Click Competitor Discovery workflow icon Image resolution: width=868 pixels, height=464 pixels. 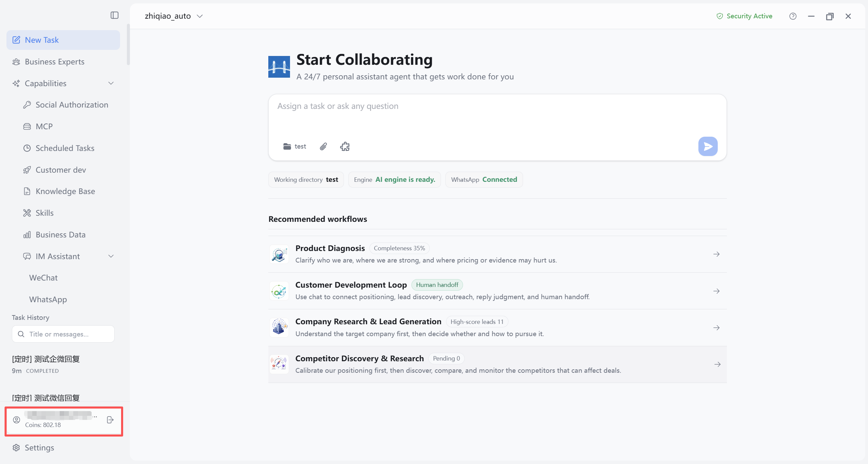pos(279,364)
